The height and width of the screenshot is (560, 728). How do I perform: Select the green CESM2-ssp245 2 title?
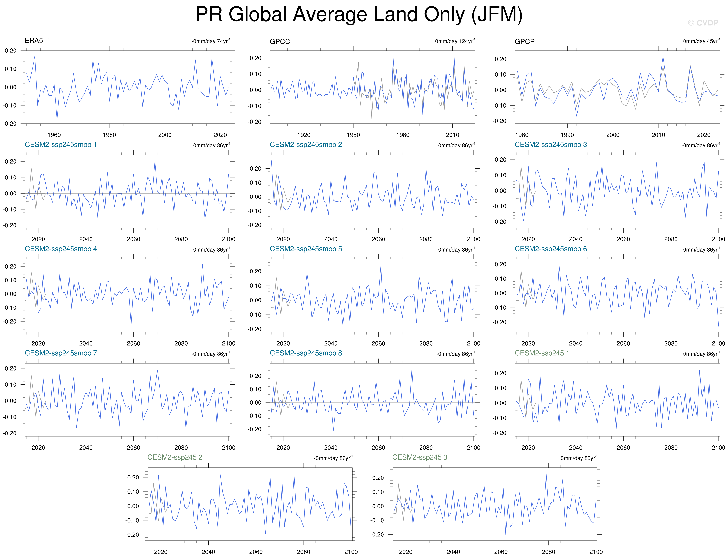[x=175, y=457]
